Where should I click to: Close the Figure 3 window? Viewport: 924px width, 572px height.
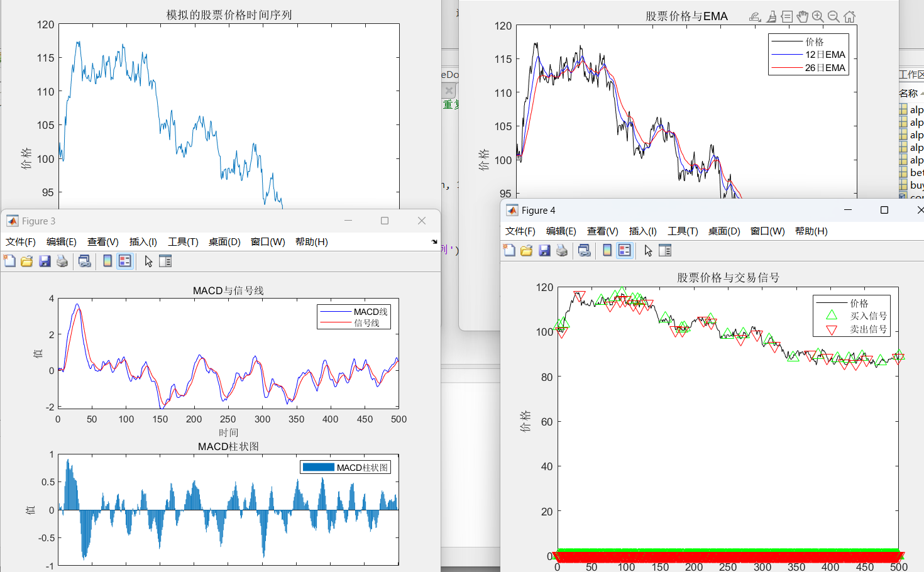click(x=422, y=221)
